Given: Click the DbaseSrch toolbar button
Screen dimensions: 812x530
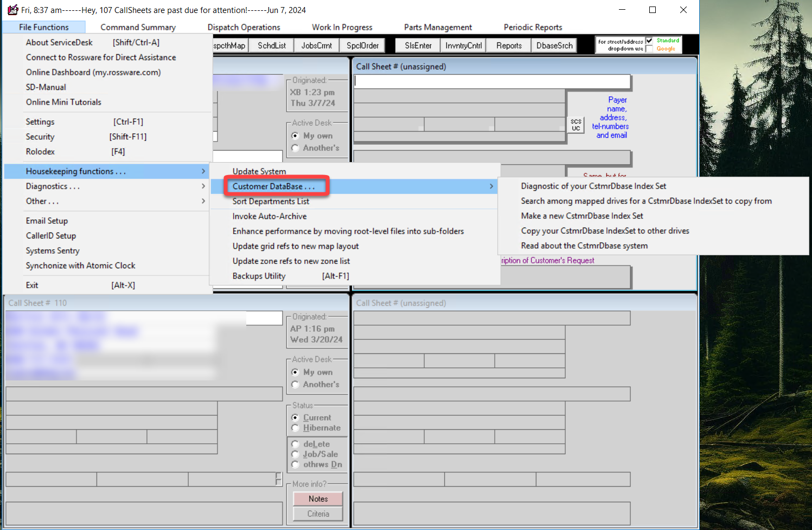Looking at the screenshot, I should pyautogui.click(x=554, y=46).
